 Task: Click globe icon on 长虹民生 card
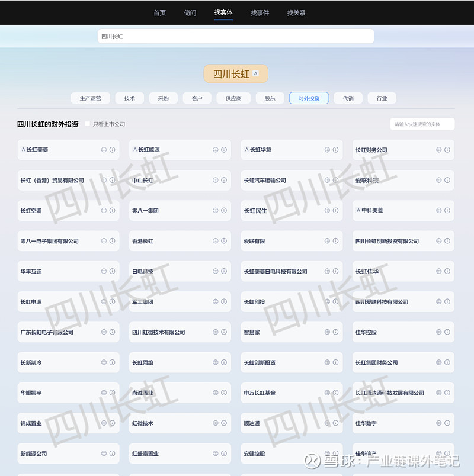327,210
